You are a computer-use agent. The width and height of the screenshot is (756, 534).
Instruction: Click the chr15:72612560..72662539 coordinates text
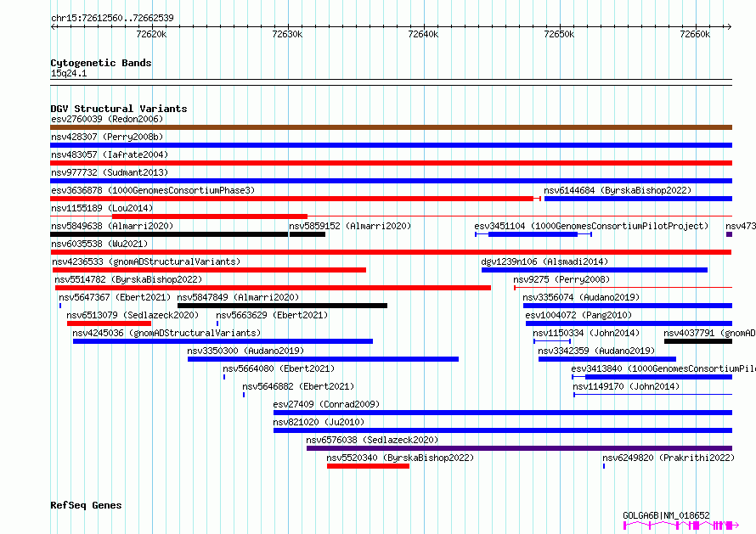click(112, 18)
